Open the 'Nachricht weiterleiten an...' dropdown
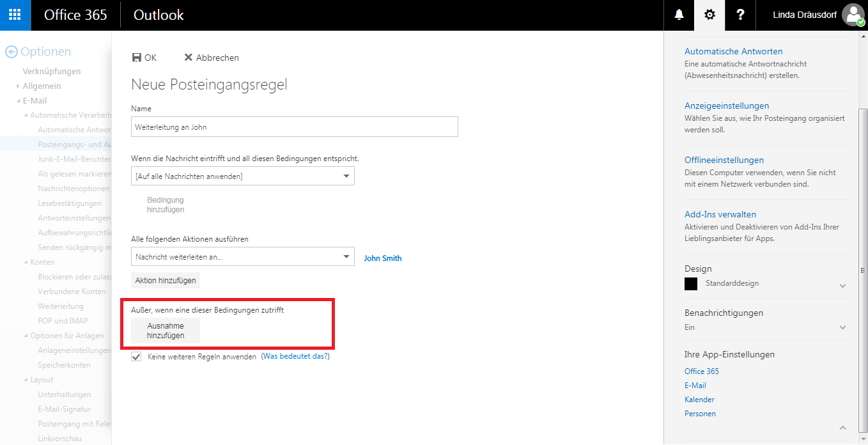Screen dimensions: 868x445 coord(242,256)
